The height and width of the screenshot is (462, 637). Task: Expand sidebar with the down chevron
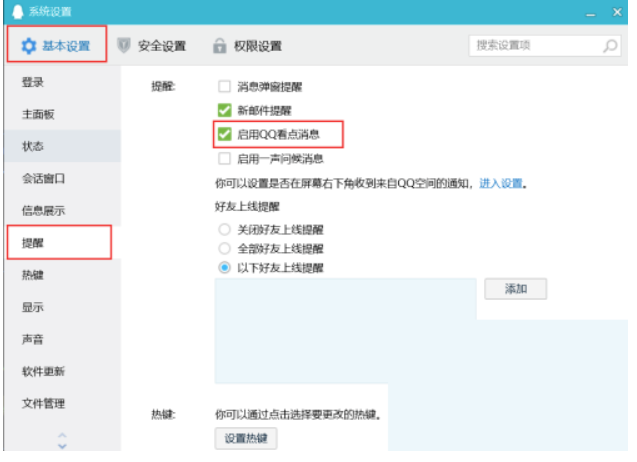(62, 446)
